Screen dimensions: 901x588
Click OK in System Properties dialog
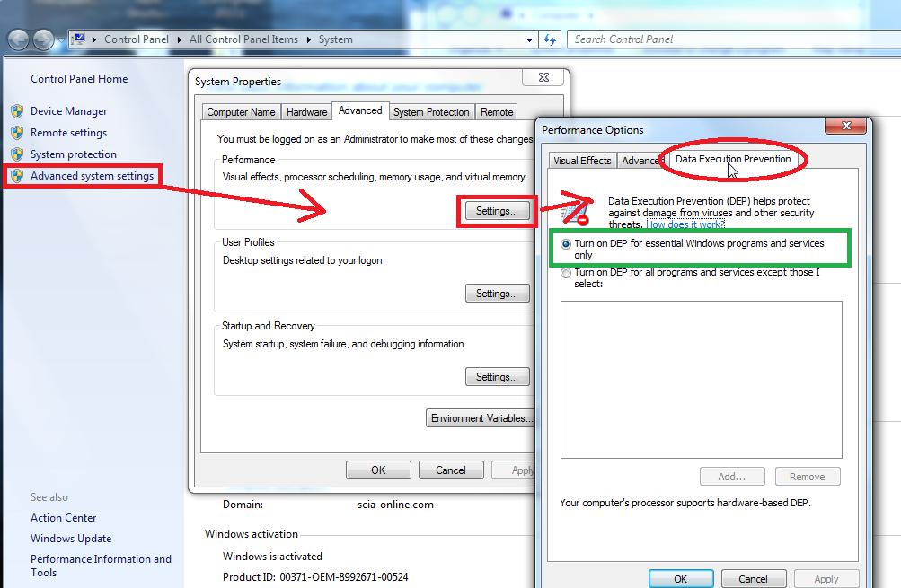378,470
